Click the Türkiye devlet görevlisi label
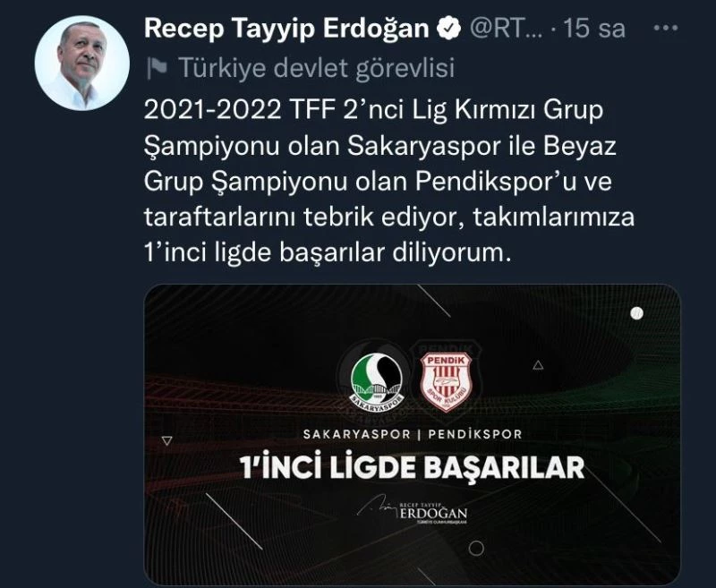 pos(317,68)
